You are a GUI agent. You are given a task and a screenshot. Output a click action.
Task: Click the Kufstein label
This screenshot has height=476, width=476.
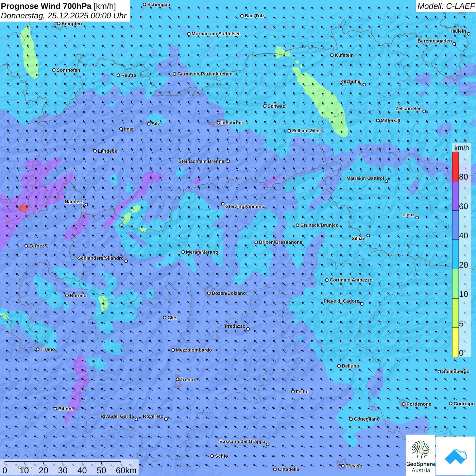[344, 55]
